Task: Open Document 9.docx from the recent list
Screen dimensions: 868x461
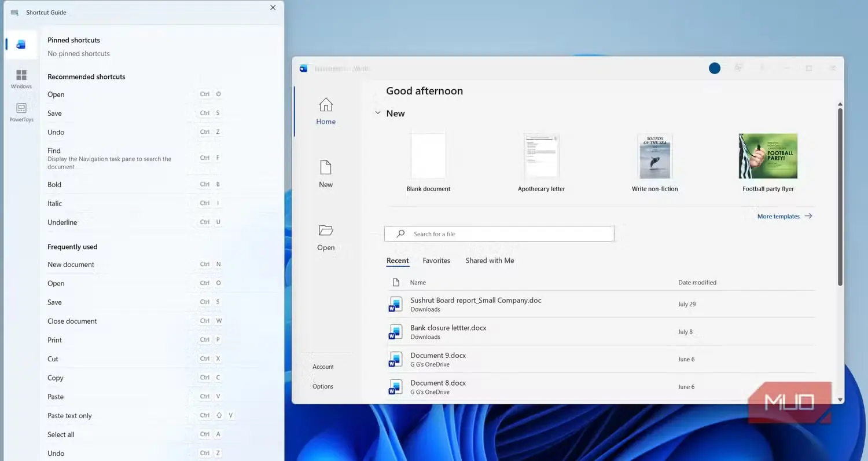Action: point(438,356)
